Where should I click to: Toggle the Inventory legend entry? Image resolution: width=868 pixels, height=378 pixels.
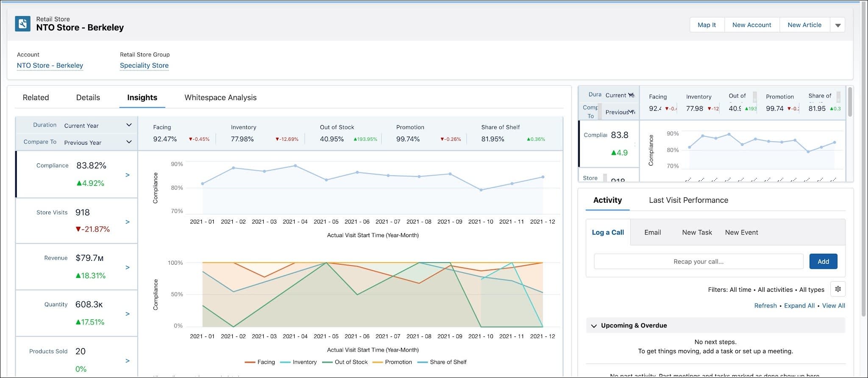click(298, 362)
